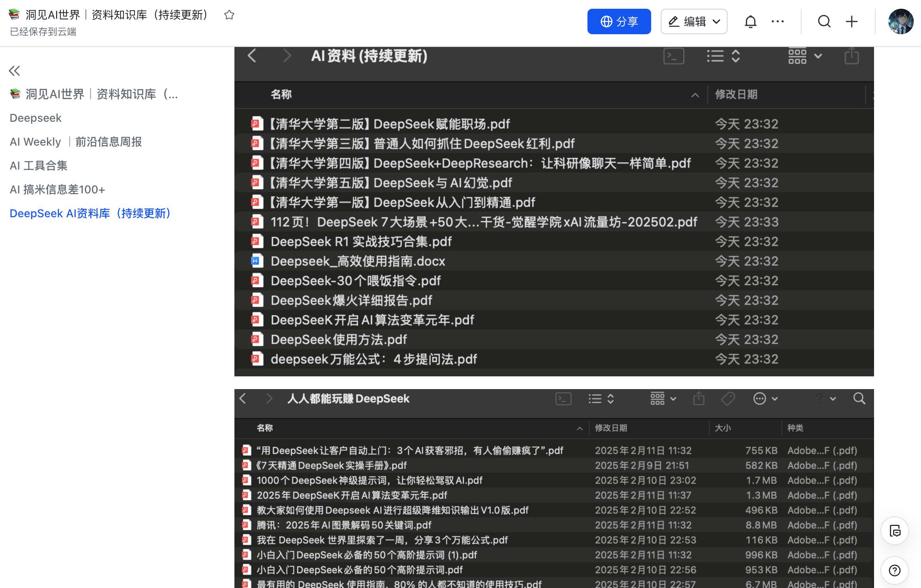Select AI 搞米信息差100+ sidebar entry

57,190
